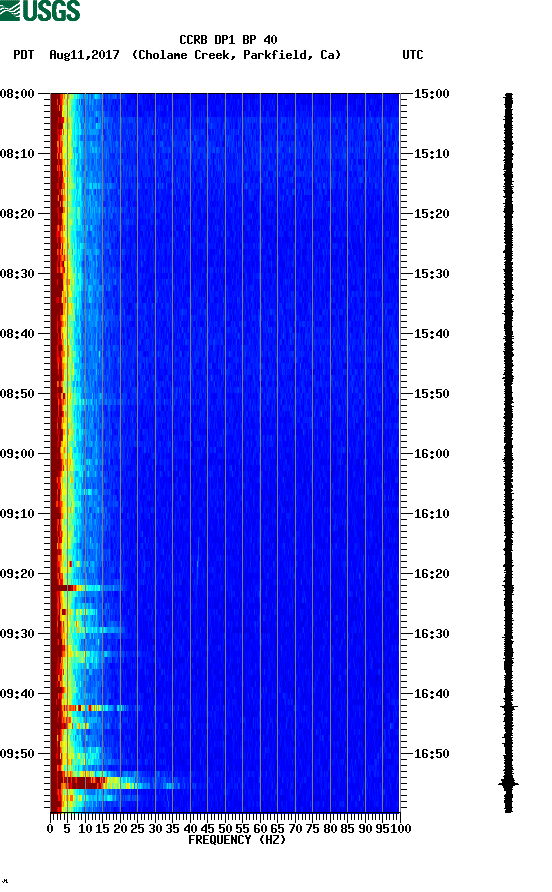Click the 15:00 UTC time label
Viewport: 552px width, 892px height.
point(431,94)
